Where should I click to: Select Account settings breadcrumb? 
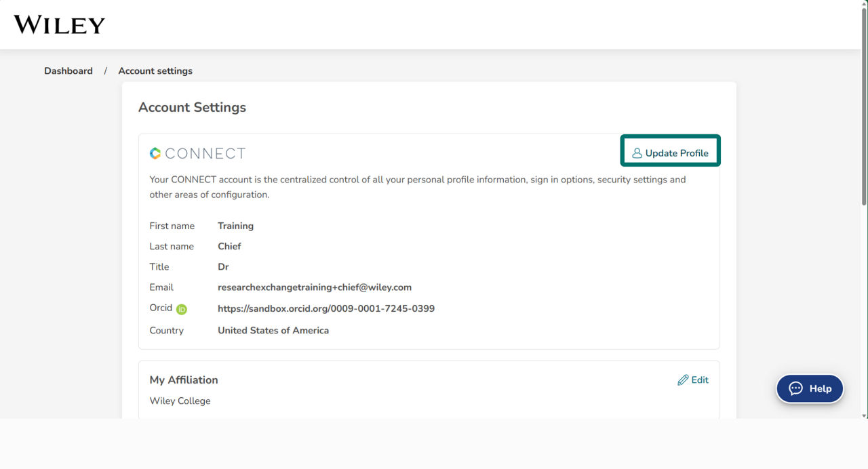pyautogui.click(x=155, y=71)
